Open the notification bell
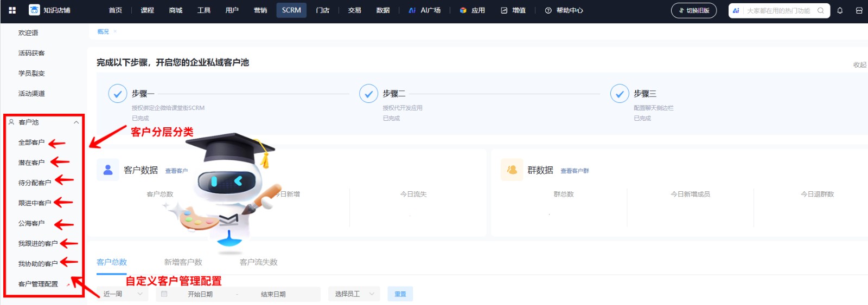Screen dimensions: 868x305 (x=840, y=10)
